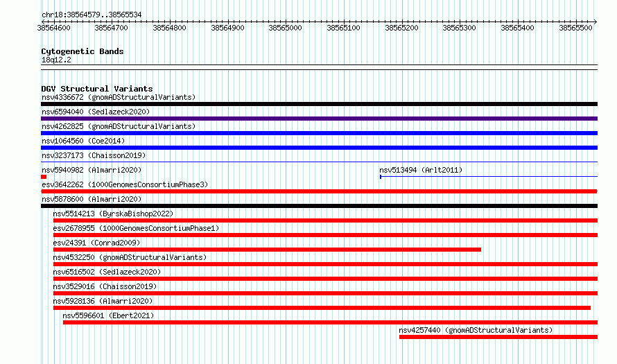Click ruler position 38565500
The image size is (617, 364).
(575, 28)
